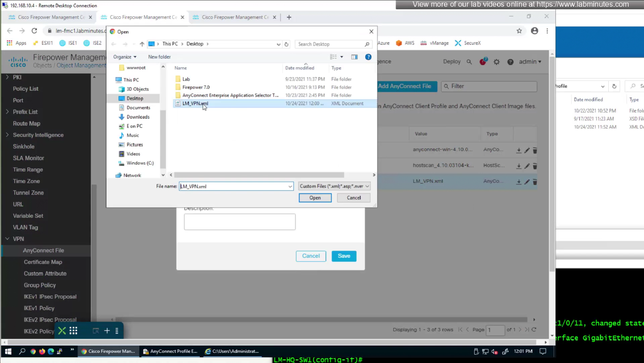
Task: Open the Organize menu
Action: [x=124, y=57]
